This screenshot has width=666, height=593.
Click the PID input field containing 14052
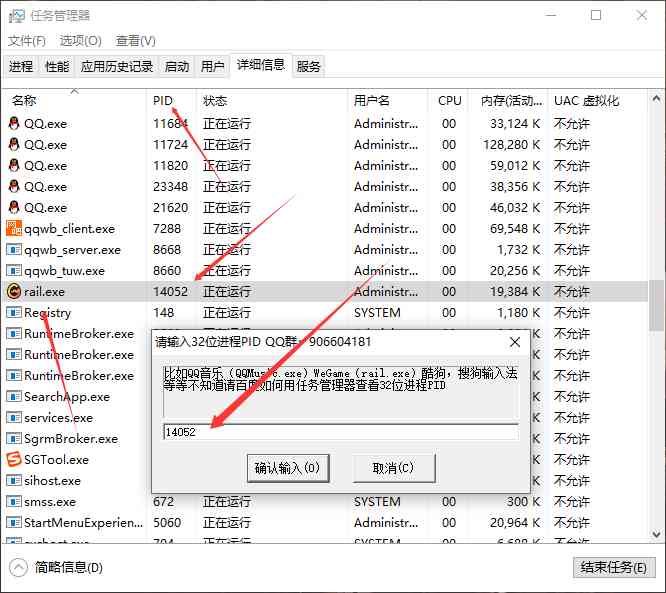(x=341, y=432)
